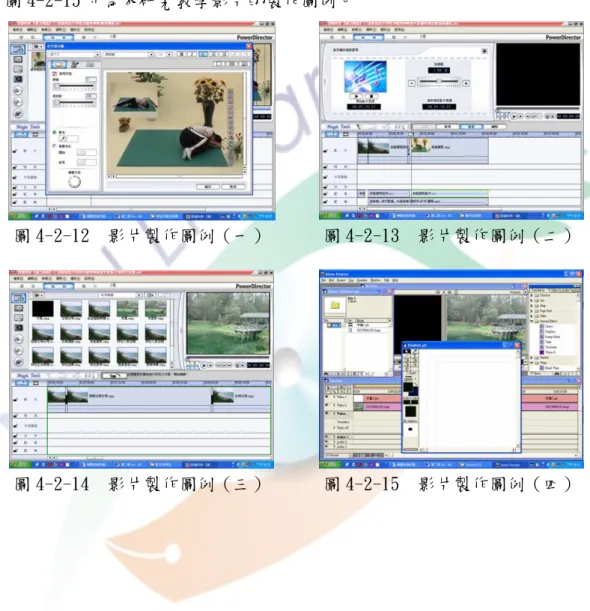
Task: Select the highlighted tab in figure 4-2-13 Magic Tools row
Action: (471, 127)
